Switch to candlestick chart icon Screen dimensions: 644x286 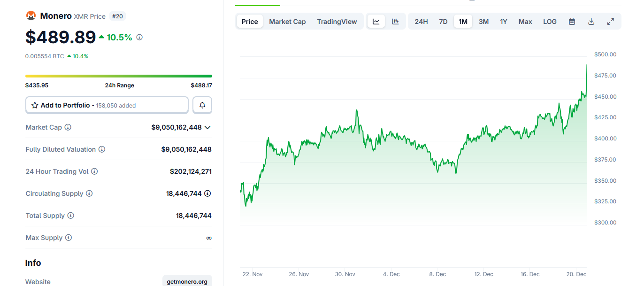396,21
